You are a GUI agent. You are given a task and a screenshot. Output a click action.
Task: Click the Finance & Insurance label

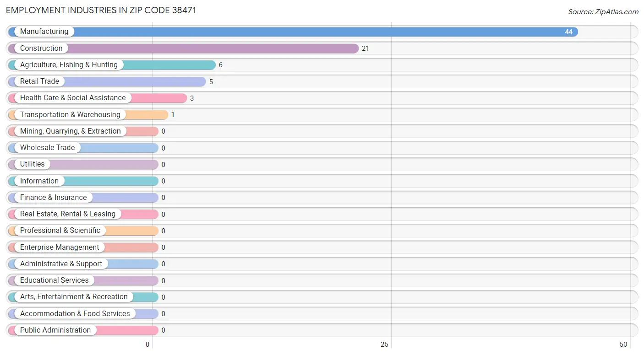[53, 198]
